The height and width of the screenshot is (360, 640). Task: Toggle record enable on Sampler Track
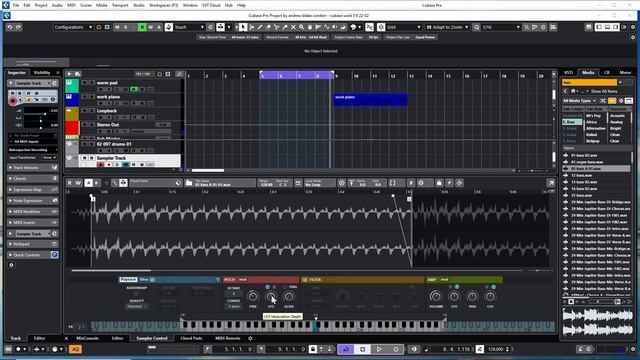pos(100,164)
